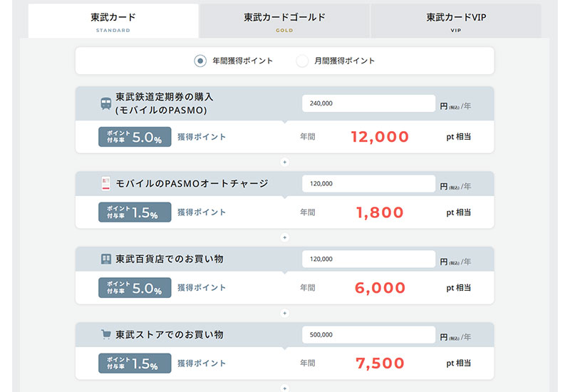Click the PASMO card icon

tap(106, 183)
